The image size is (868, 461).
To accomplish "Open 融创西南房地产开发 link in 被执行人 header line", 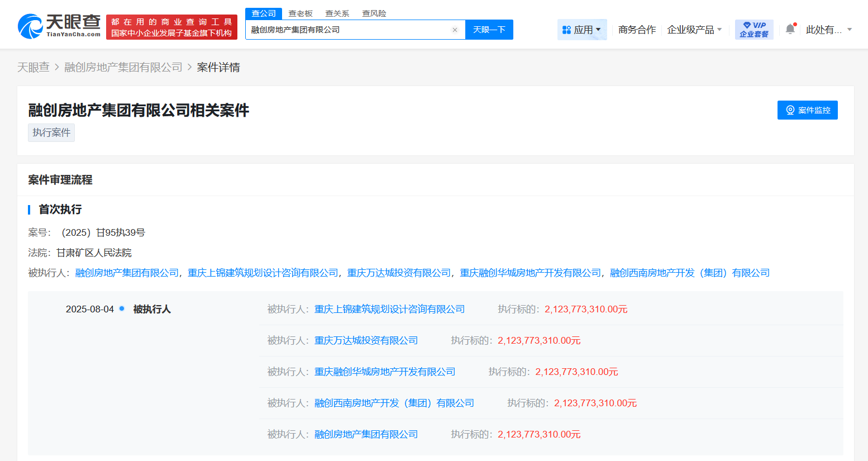I will click(689, 273).
